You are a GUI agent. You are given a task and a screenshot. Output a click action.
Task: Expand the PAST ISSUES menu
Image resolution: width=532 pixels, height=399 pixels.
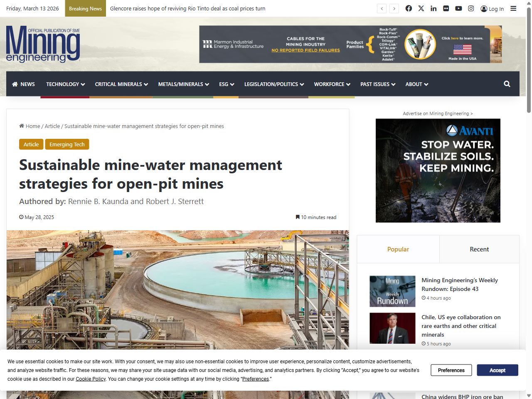tap(377, 84)
